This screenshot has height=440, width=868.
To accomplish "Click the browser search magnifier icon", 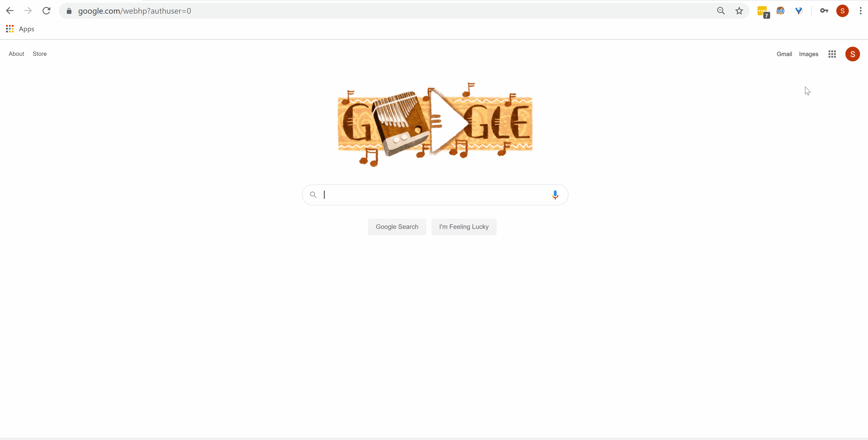I will pos(720,11).
